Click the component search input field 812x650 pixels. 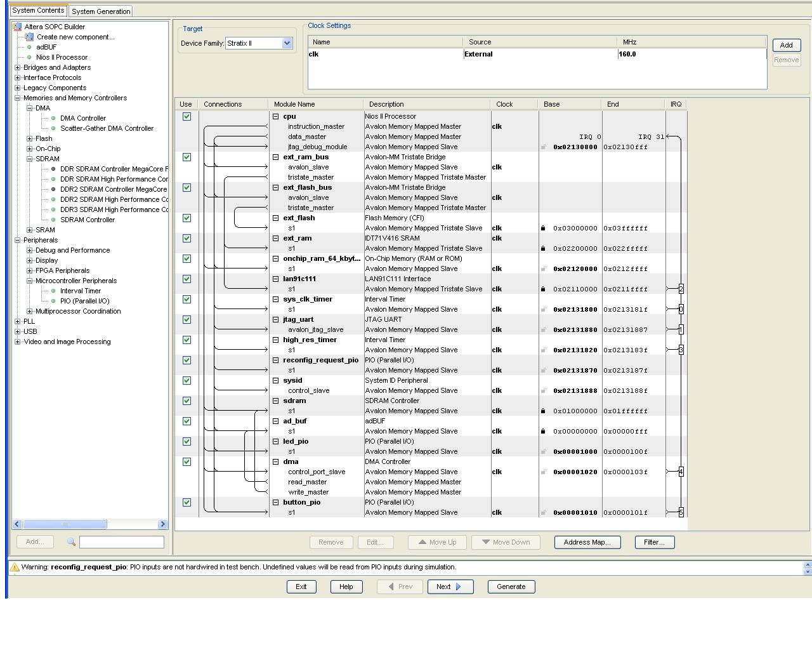[x=122, y=541]
